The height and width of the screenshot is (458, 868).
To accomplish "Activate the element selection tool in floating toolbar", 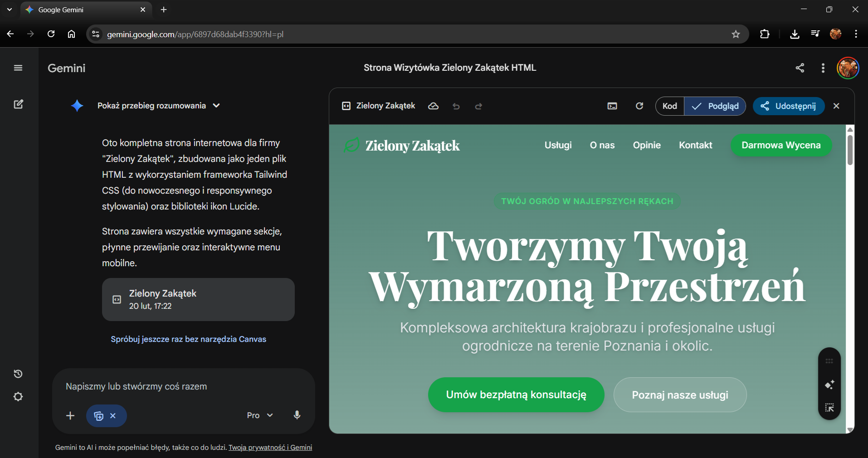I will tap(829, 408).
